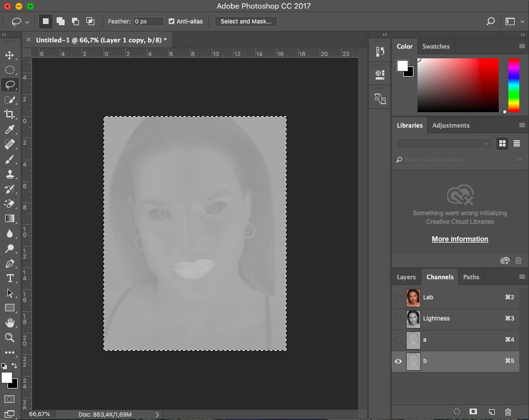Select the Hand tool
Viewport: 529px width, 420px height.
[x=10, y=322]
